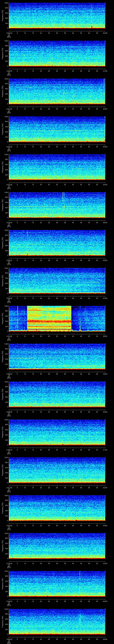114x644 pixels.
Task: Click the spike near 11 seconds in the 3:35:00 spectrogram
Action: [x=28, y=243]
